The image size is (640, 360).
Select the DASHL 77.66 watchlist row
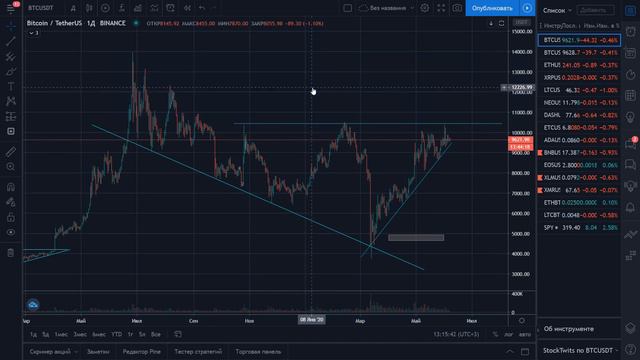click(579, 115)
